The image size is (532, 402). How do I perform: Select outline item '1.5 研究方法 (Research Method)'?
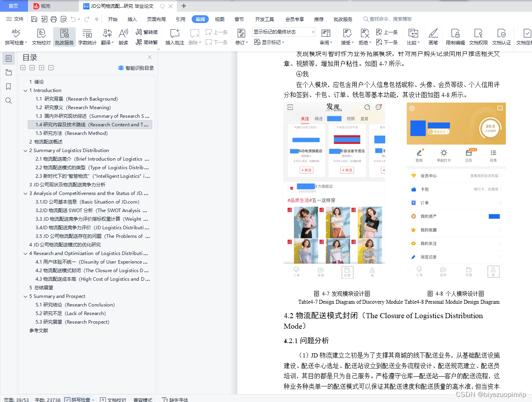pos(71,133)
